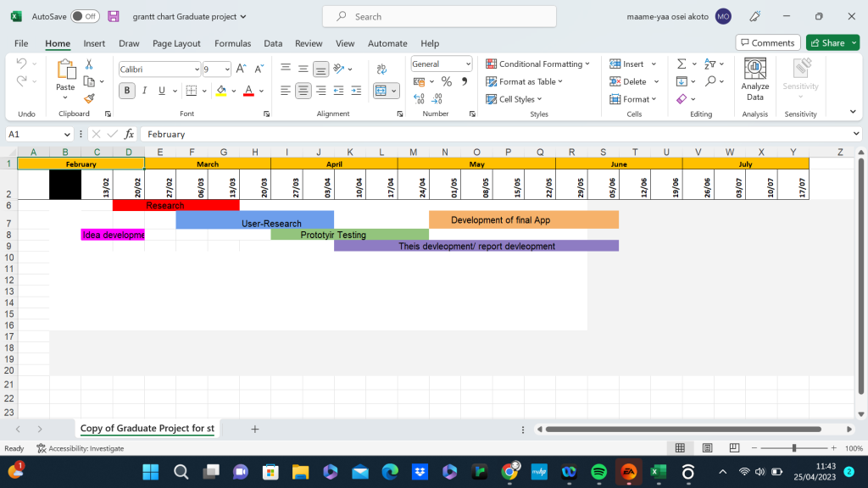This screenshot has height=488, width=868.
Task: Click the Save icon in title bar
Action: pos(114,17)
